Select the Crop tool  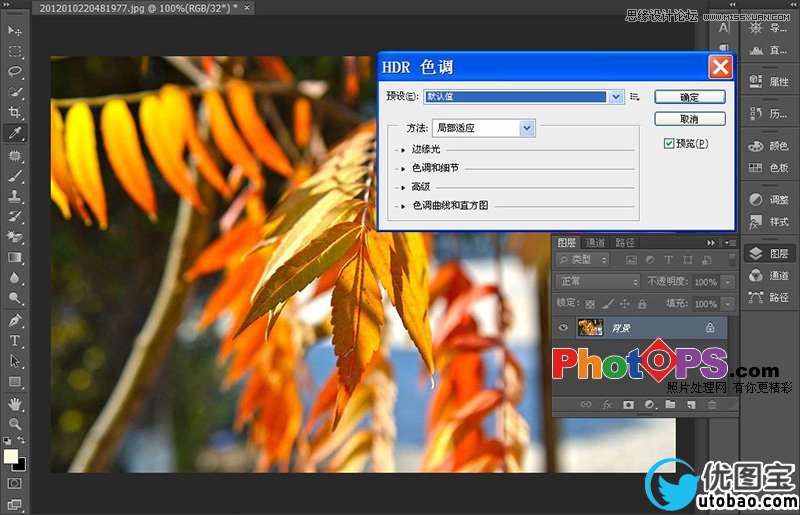[x=15, y=112]
